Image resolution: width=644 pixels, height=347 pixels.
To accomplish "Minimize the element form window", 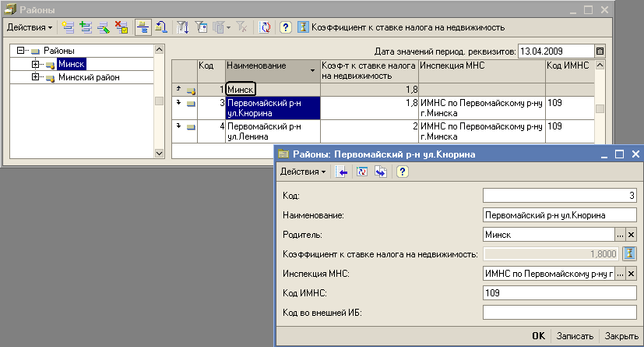I will (604, 154).
